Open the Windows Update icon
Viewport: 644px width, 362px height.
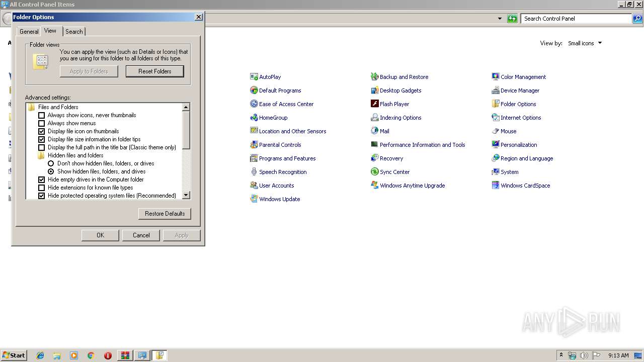pos(275,199)
